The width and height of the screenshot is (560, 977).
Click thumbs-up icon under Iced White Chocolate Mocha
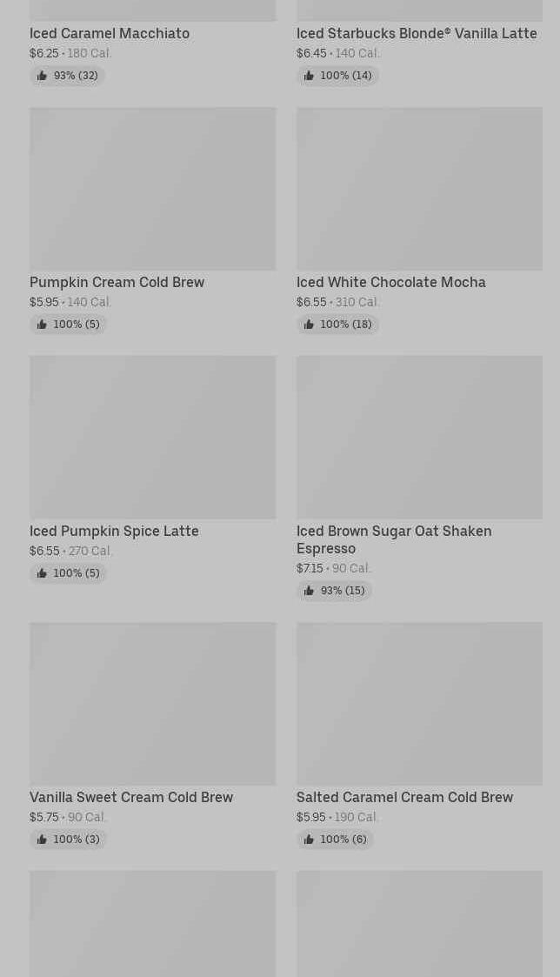[309, 325]
